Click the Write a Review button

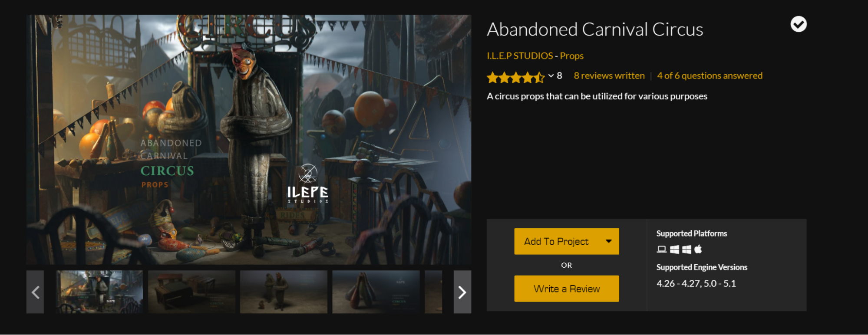pos(567,289)
